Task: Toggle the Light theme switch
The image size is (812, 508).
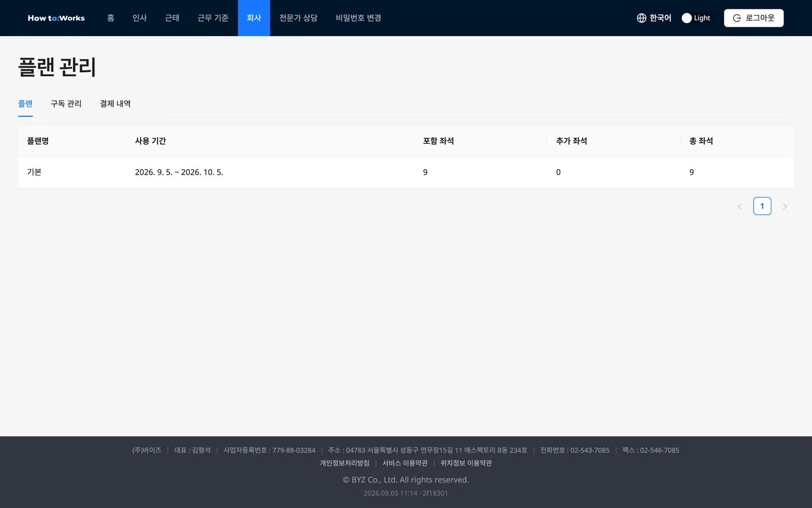Action: (x=696, y=18)
